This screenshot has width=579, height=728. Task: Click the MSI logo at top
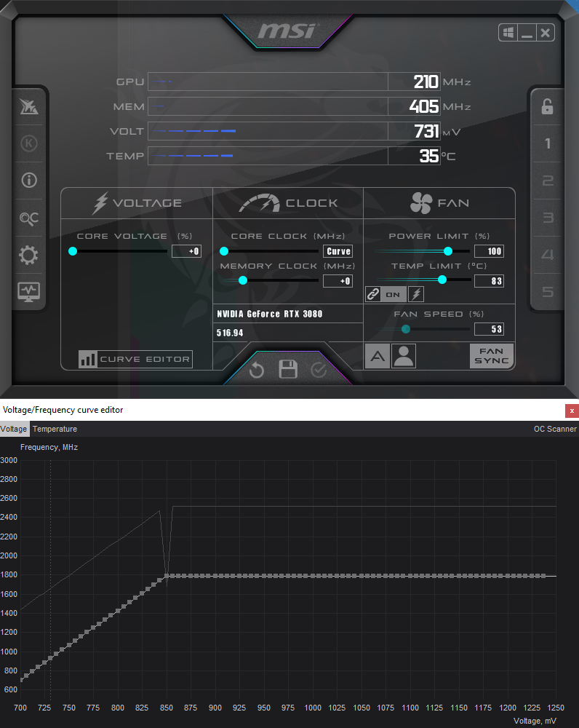pyautogui.click(x=287, y=31)
